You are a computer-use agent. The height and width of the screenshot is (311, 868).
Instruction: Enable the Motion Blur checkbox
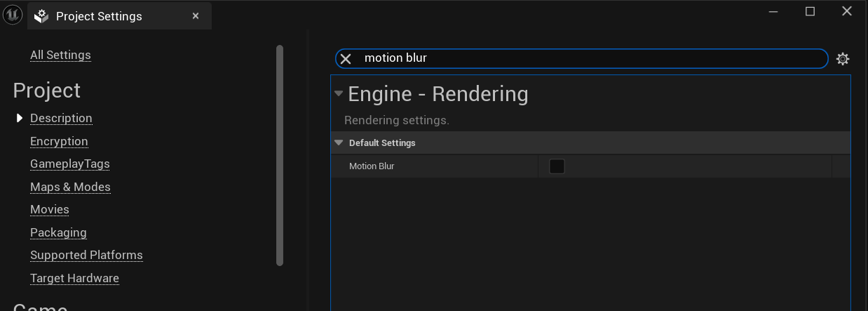pyautogui.click(x=557, y=166)
